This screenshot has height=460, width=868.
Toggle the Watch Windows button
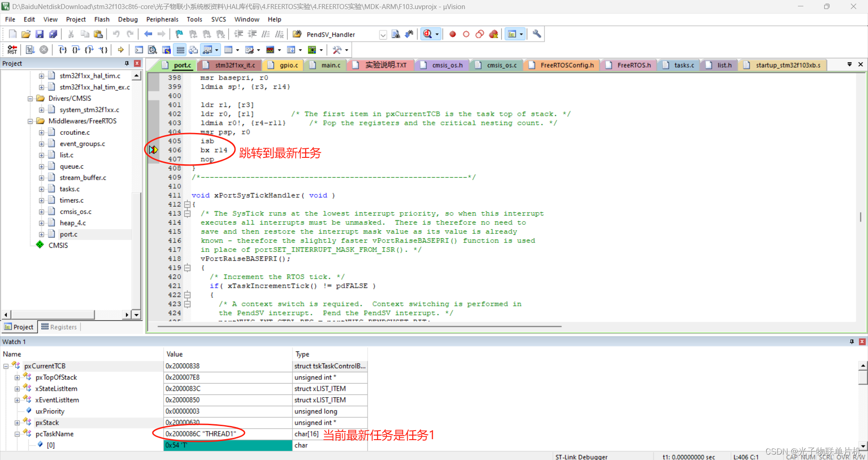pos(208,50)
